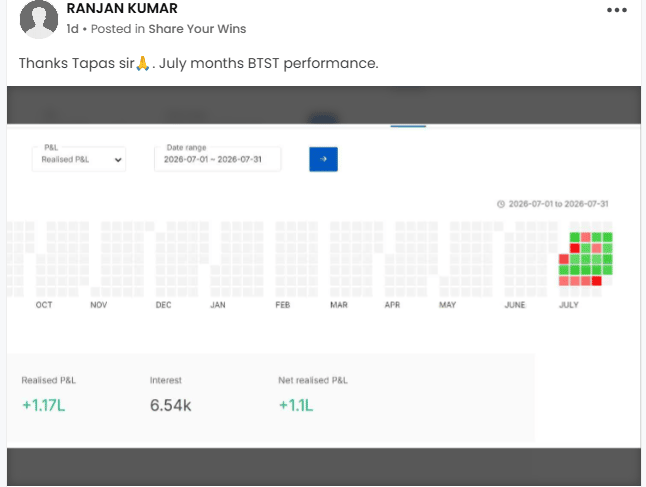Screen dimensions: 646x487
Task: Click the +1.1L Net realised P&L value
Action: tap(296, 405)
